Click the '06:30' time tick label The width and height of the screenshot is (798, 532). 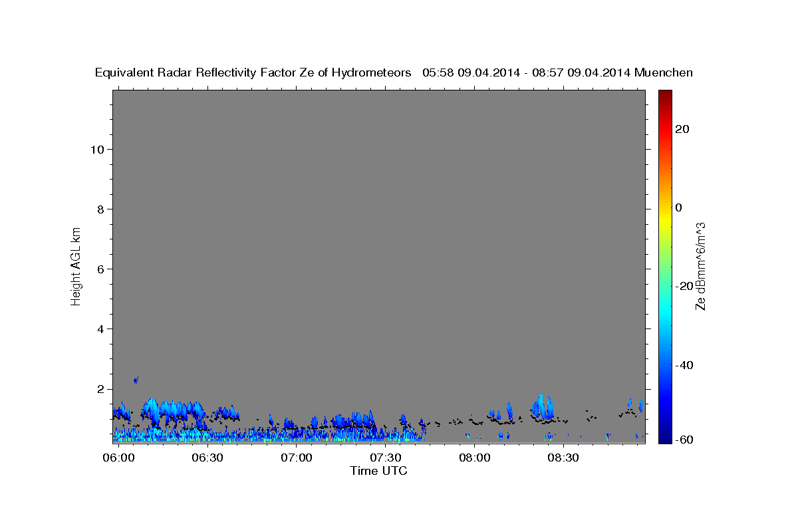[207, 458]
